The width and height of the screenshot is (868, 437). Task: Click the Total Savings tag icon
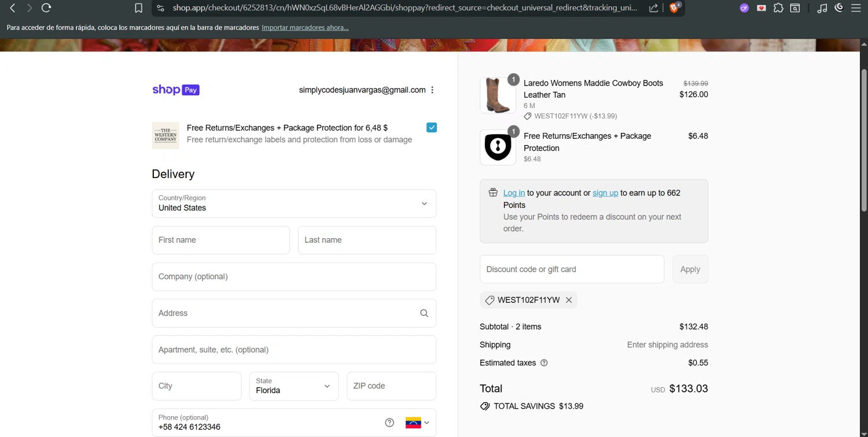(485, 406)
